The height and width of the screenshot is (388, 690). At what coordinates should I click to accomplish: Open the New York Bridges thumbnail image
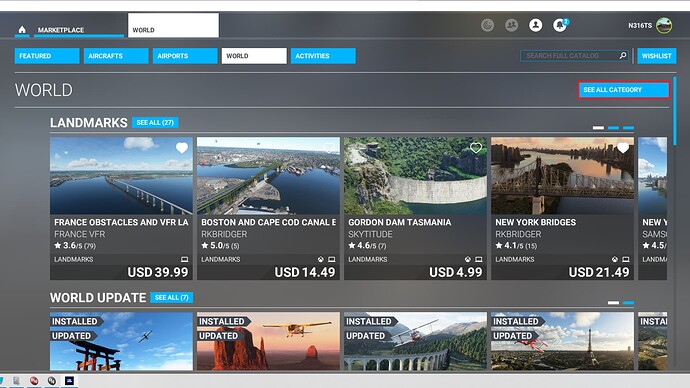click(562, 176)
